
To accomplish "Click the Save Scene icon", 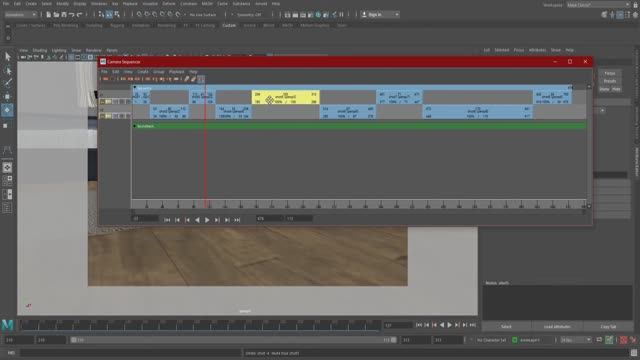I will [x=64, y=15].
